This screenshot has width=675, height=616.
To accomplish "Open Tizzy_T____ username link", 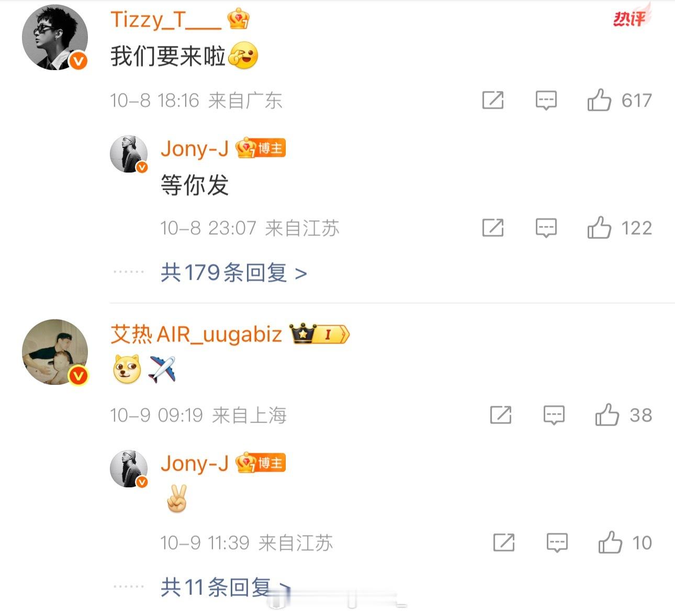I will pyautogui.click(x=166, y=20).
